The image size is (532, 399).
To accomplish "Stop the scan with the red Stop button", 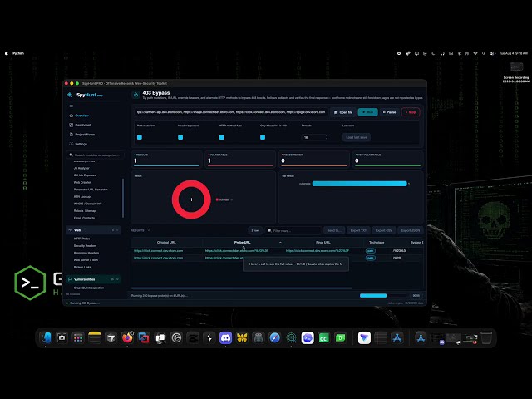I will pos(411,112).
